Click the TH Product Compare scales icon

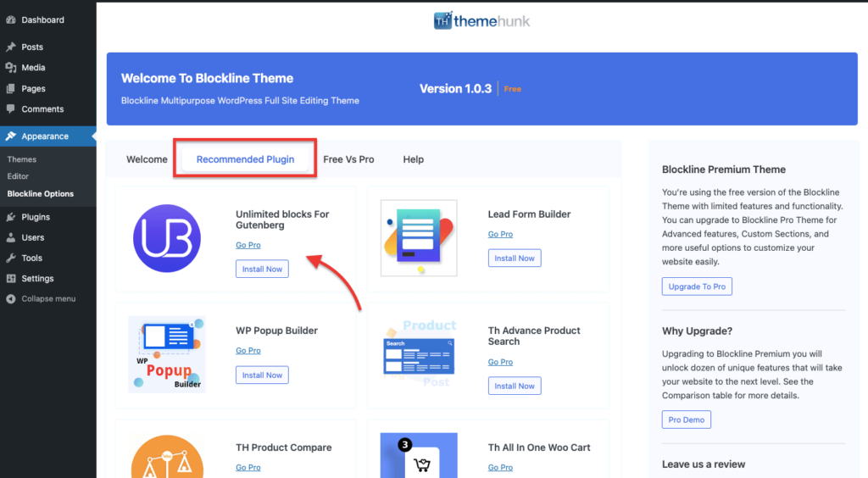pyautogui.click(x=167, y=457)
